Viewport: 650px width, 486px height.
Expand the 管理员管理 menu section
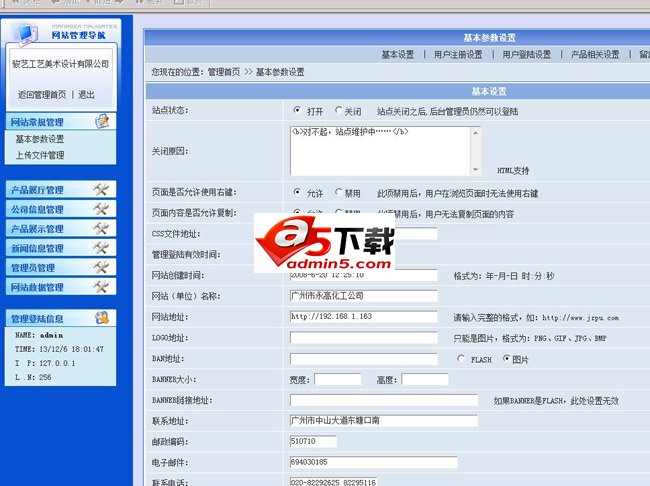pyautogui.click(x=61, y=267)
